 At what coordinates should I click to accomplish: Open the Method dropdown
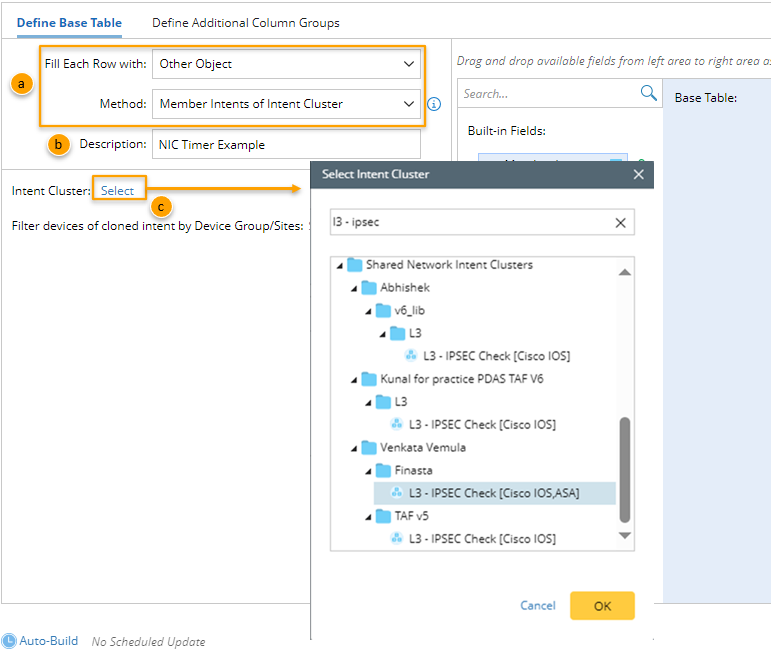click(287, 104)
